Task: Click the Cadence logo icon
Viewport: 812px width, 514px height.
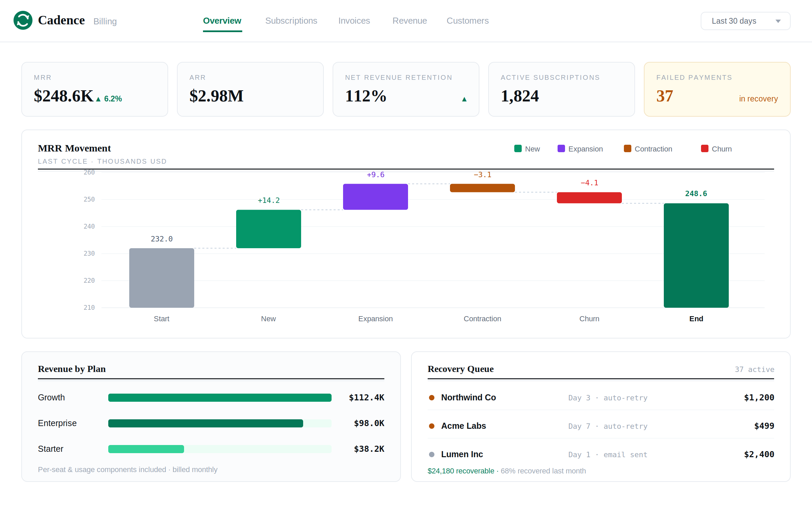Action: (23, 20)
